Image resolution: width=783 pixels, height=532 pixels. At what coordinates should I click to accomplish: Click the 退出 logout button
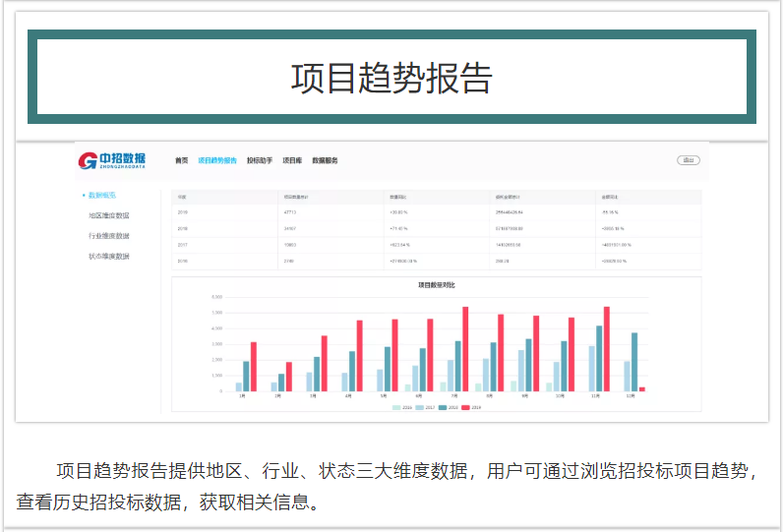(x=688, y=160)
